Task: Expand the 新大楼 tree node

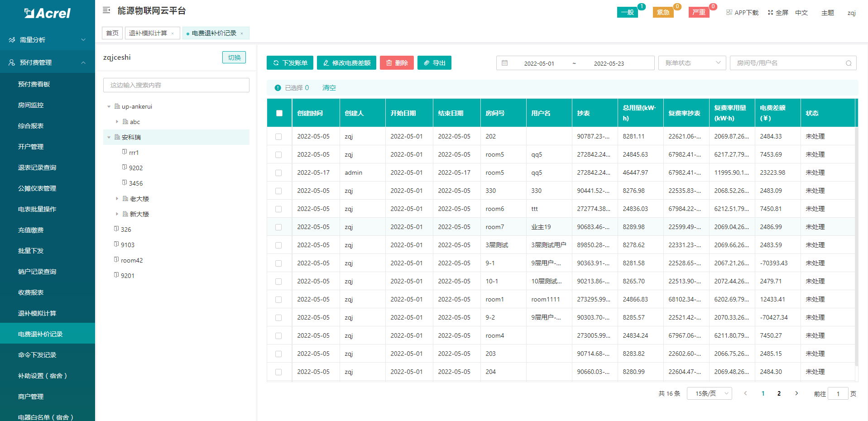Action: tap(117, 214)
